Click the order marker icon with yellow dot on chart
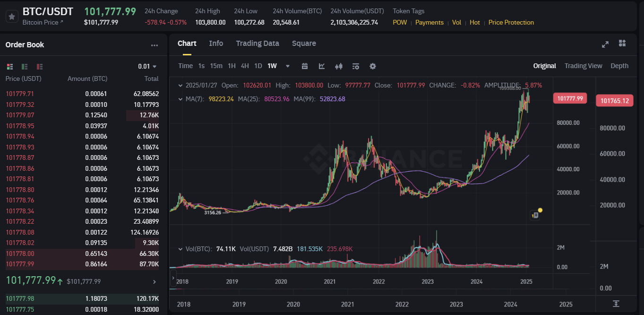The width and height of the screenshot is (644, 315). 535,215
